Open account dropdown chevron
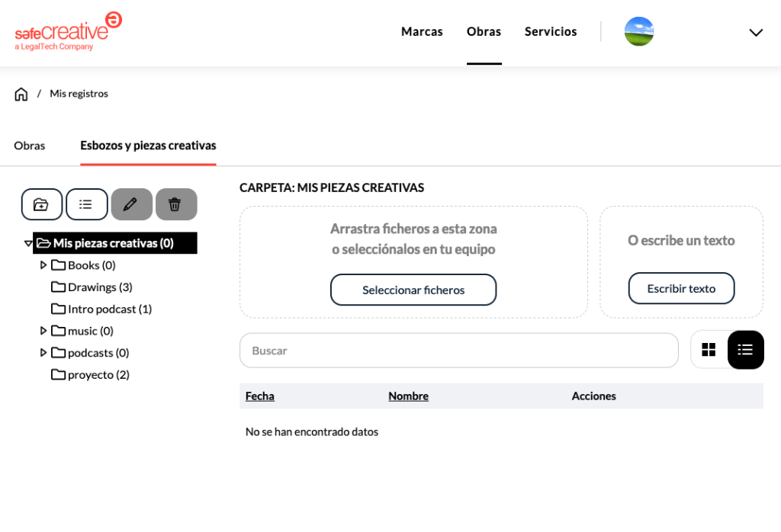Viewport: 781px width, 532px height. 755,32
